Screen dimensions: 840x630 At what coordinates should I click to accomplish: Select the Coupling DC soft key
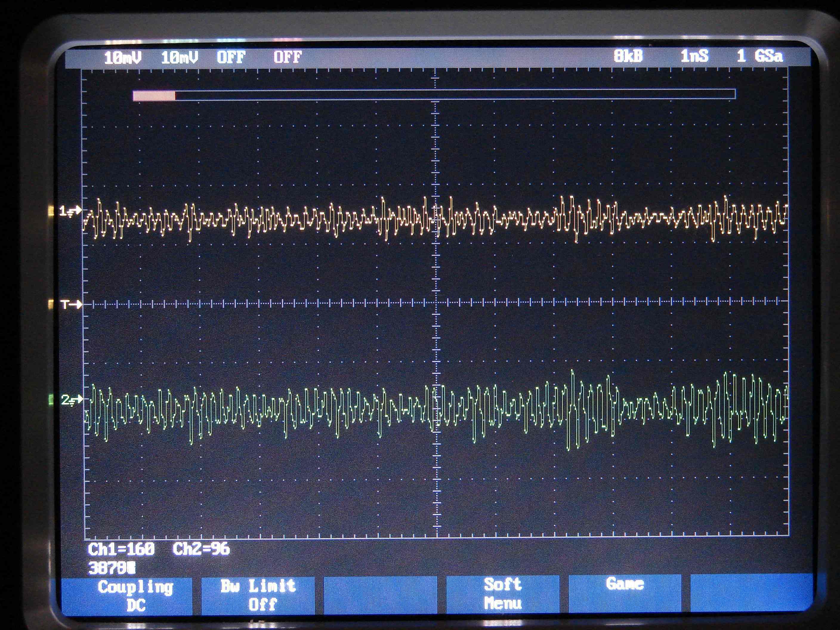[x=127, y=596]
